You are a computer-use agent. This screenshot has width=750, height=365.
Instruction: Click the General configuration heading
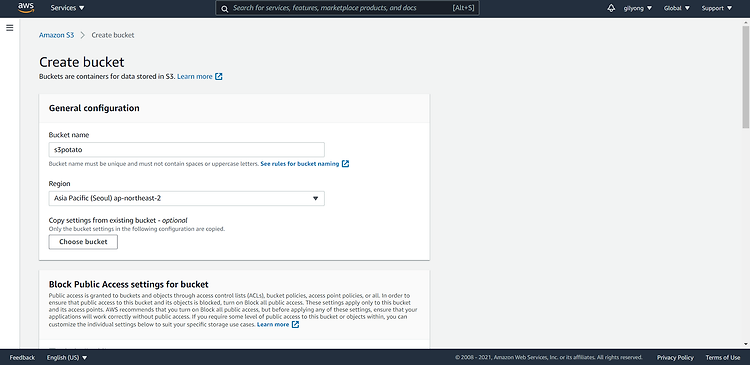[x=94, y=108]
